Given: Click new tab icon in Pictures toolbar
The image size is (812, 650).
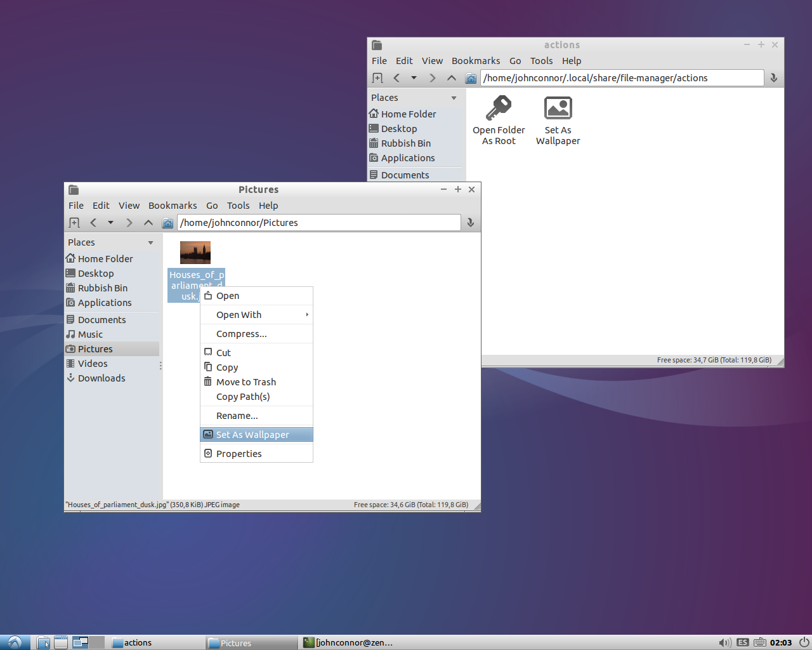Looking at the screenshot, I should point(74,223).
